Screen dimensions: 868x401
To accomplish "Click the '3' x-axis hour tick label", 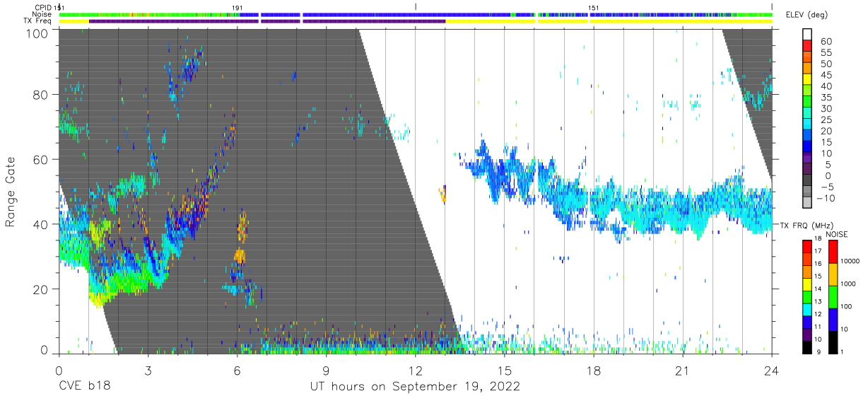I will [148, 371].
